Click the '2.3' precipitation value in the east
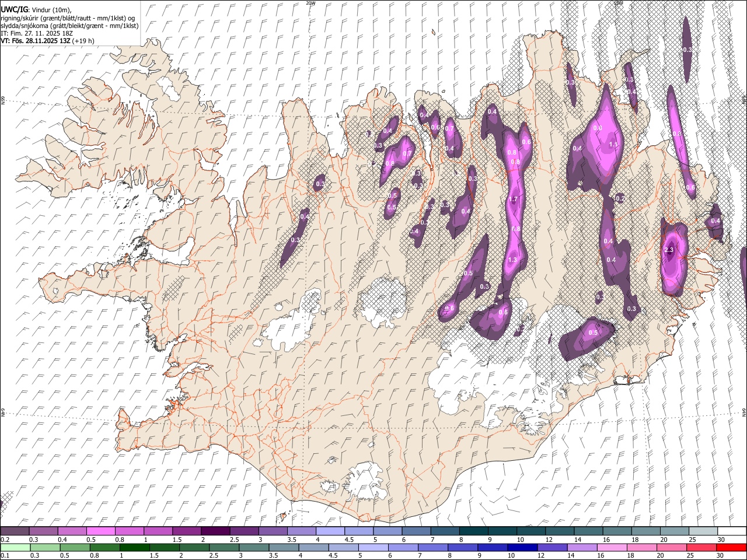This screenshot has width=747, height=560. click(669, 250)
